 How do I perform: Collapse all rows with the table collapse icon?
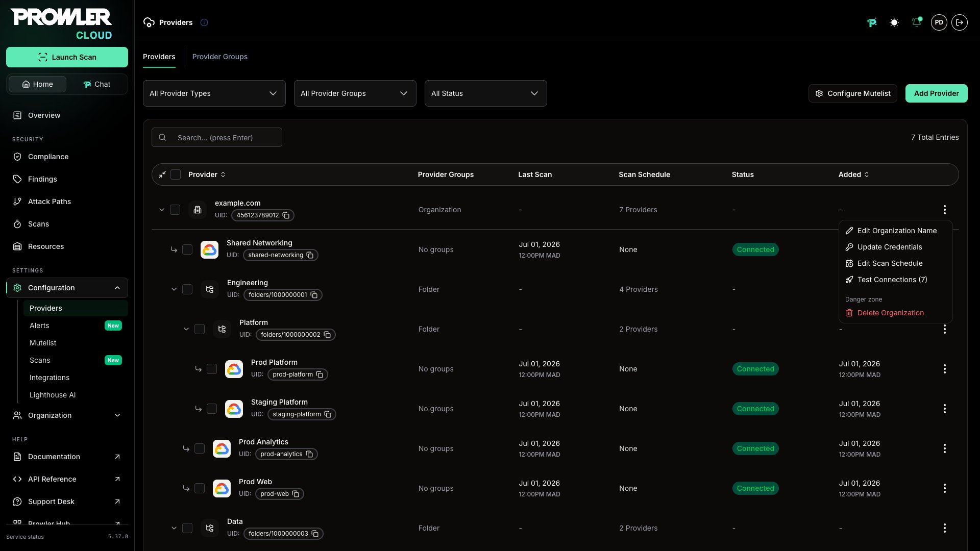[162, 174]
